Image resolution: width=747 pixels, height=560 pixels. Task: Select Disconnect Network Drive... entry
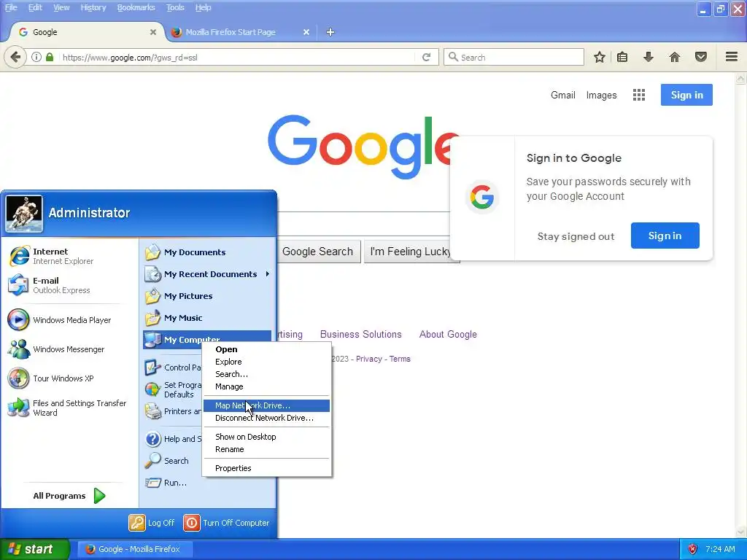coord(266,418)
